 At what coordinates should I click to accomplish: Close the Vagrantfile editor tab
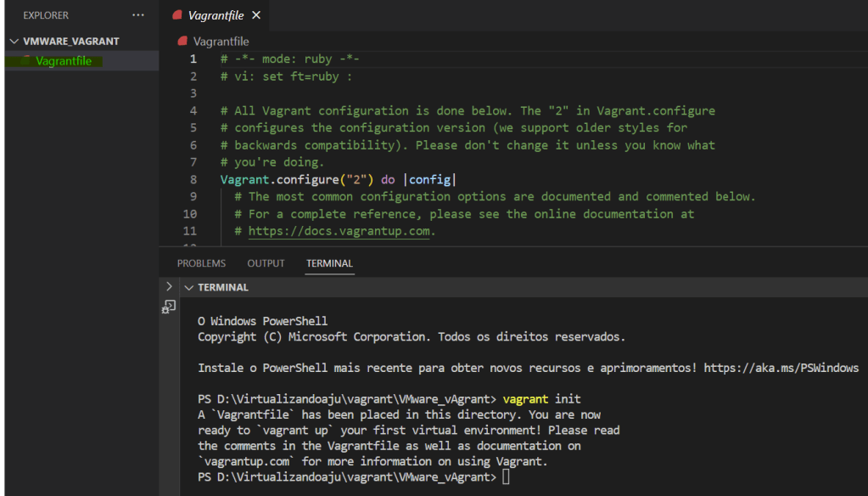256,15
